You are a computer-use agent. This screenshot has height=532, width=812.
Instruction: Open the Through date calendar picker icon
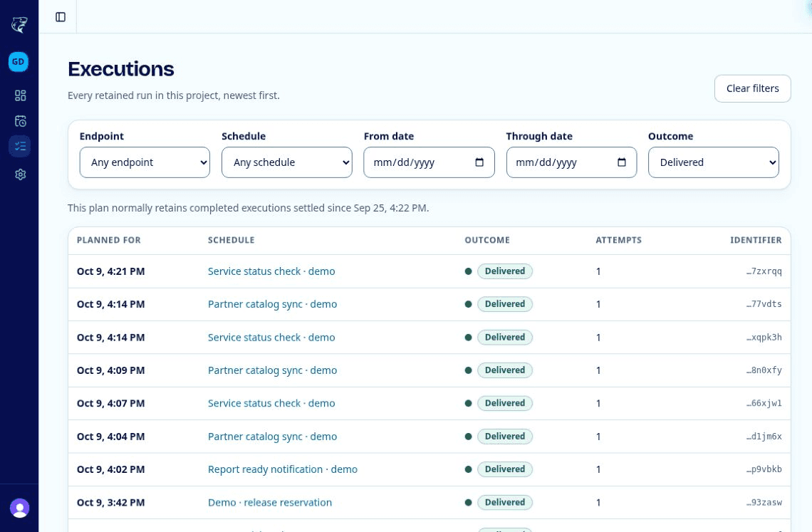(x=622, y=162)
